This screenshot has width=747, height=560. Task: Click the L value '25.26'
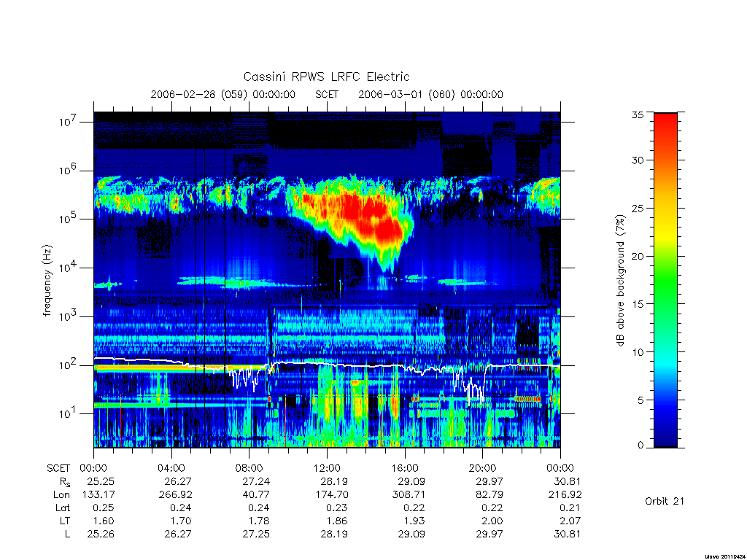pyautogui.click(x=101, y=534)
